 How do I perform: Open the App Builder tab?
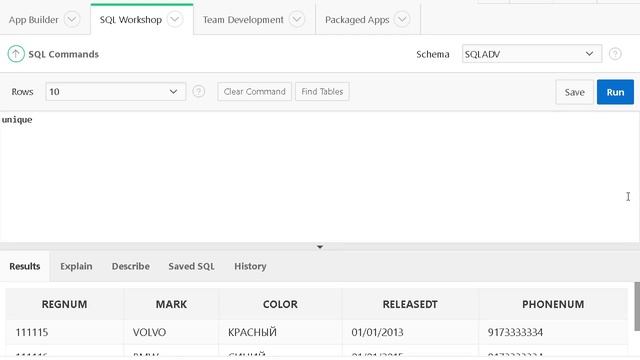tap(33, 20)
